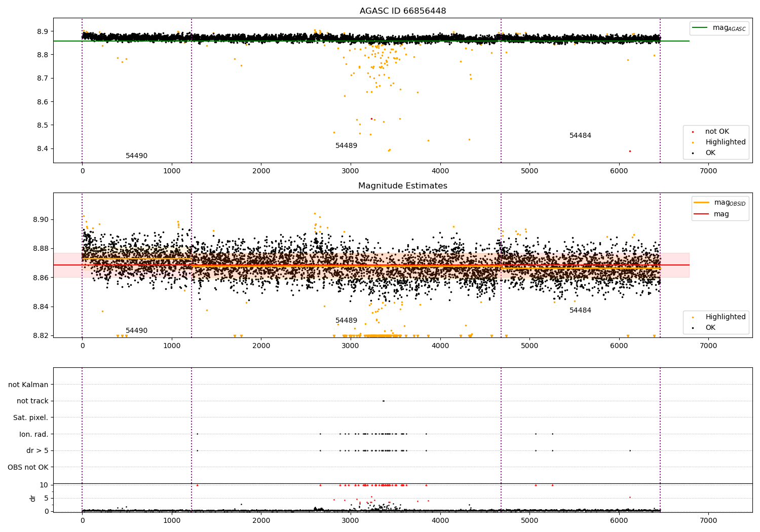
Task: Click the 'OK' legend entry in top plot
Action: tap(704, 153)
